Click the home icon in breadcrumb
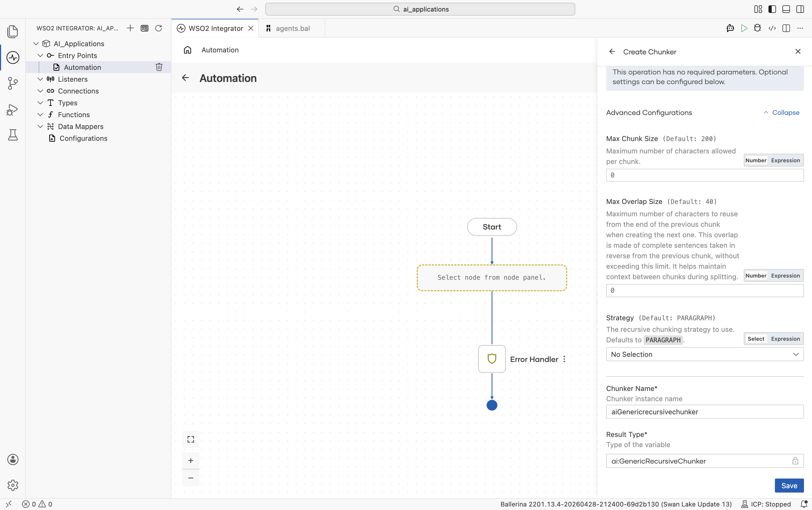 pyautogui.click(x=188, y=50)
